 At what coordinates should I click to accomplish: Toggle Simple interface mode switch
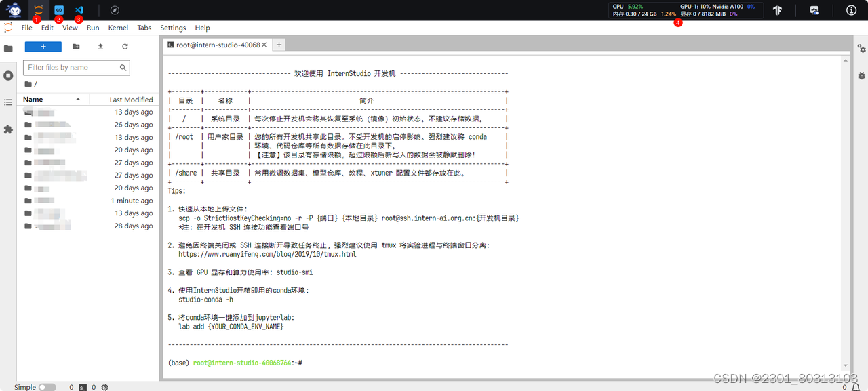click(x=47, y=387)
